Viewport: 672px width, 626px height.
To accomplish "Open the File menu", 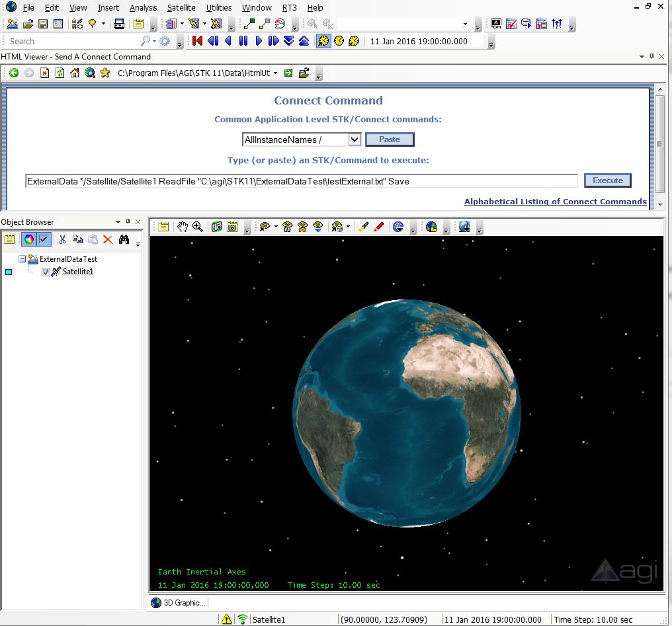I will click(28, 8).
